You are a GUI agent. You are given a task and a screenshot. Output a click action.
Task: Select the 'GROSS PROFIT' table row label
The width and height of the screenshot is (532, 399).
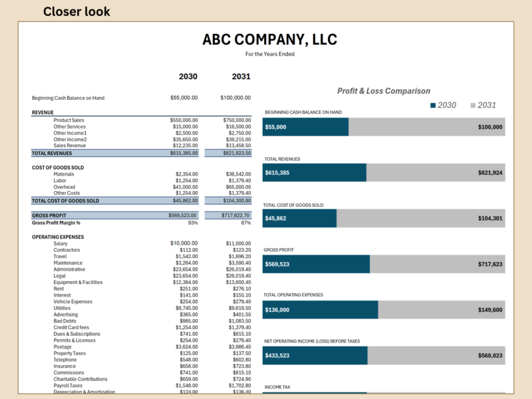(x=49, y=215)
